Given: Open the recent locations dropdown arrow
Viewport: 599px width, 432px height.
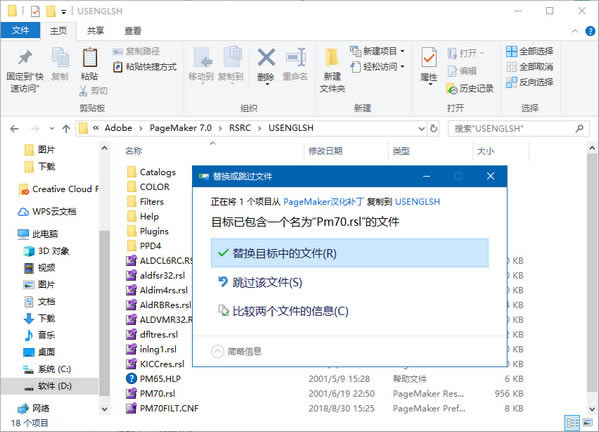Looking at the screenshot, I should tap(52, 129).
